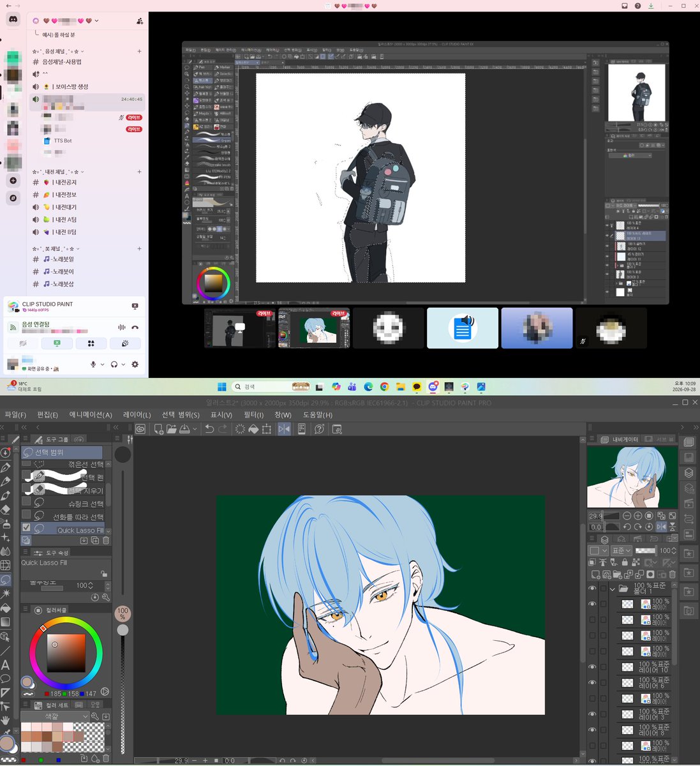The width and height of the screenshot is (700, 766).
Task: Click layer opacity slider bar
Action: click(646, 550)
